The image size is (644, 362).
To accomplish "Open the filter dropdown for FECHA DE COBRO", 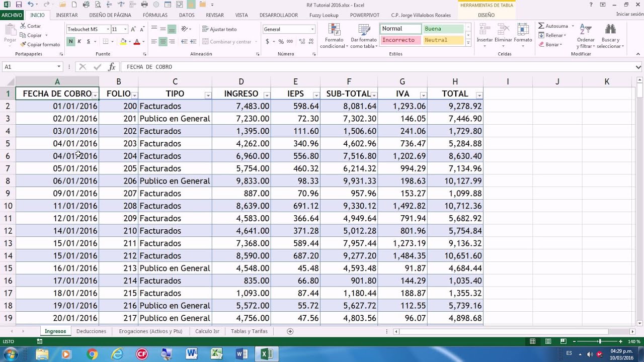I will click(x=95, y=95).
